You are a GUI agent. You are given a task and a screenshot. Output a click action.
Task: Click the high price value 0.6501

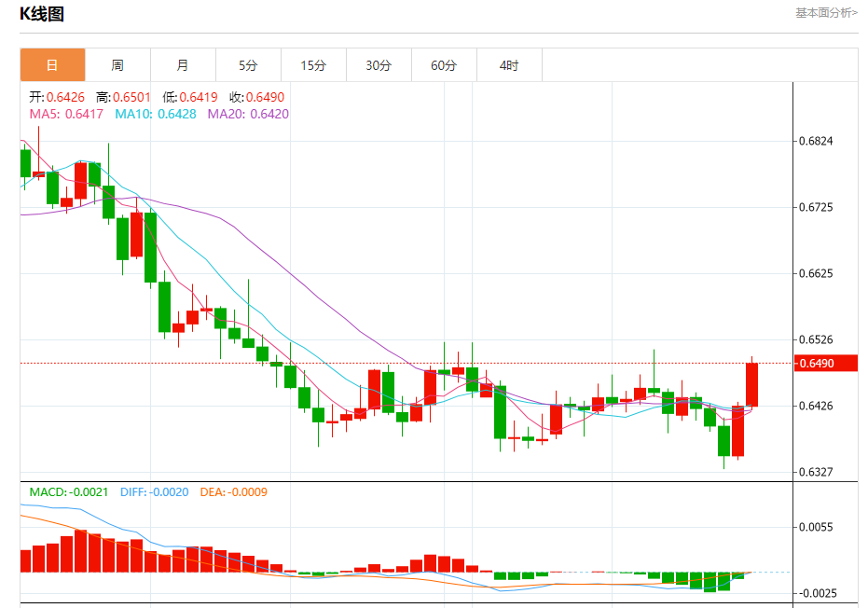(131, 98)
